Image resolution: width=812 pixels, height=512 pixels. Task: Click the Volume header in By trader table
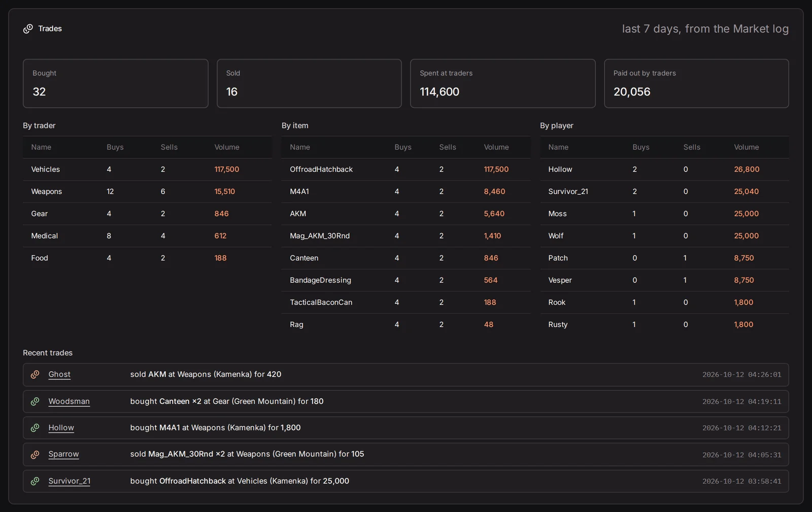pyautogui.click(x=227, y=147)
